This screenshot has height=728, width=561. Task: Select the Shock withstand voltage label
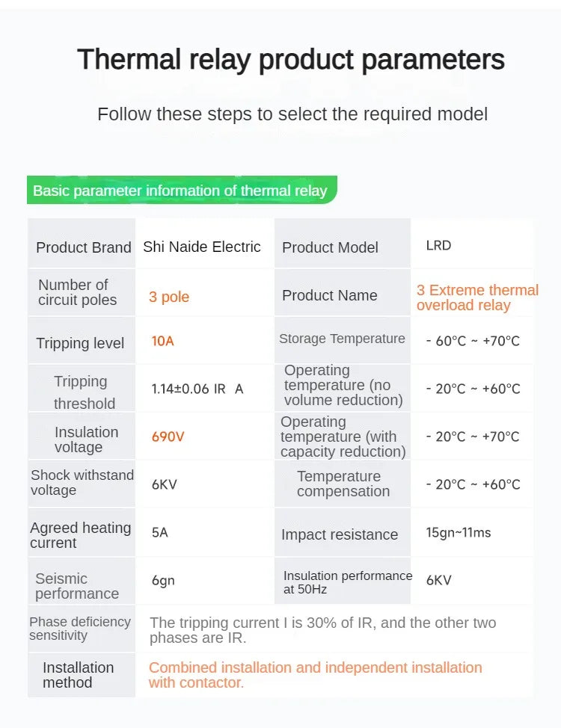coord(82,482)
